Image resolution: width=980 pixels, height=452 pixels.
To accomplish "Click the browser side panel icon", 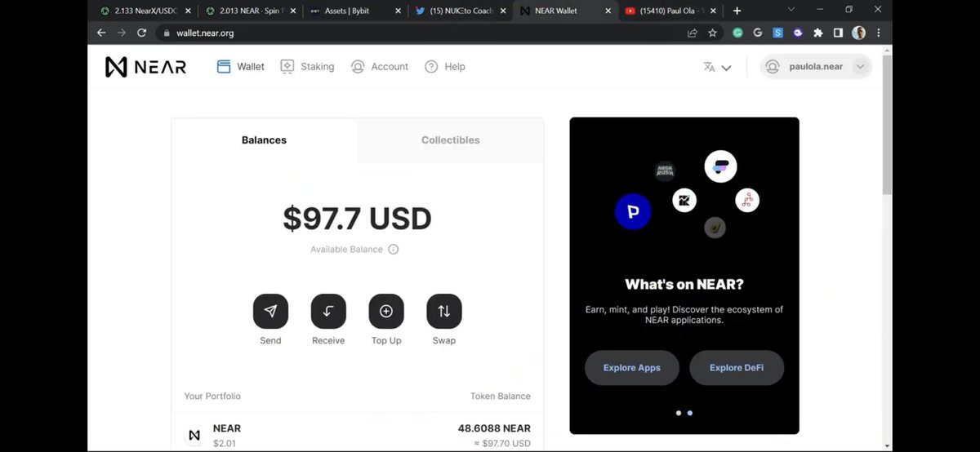I will (x=838, y=33).
